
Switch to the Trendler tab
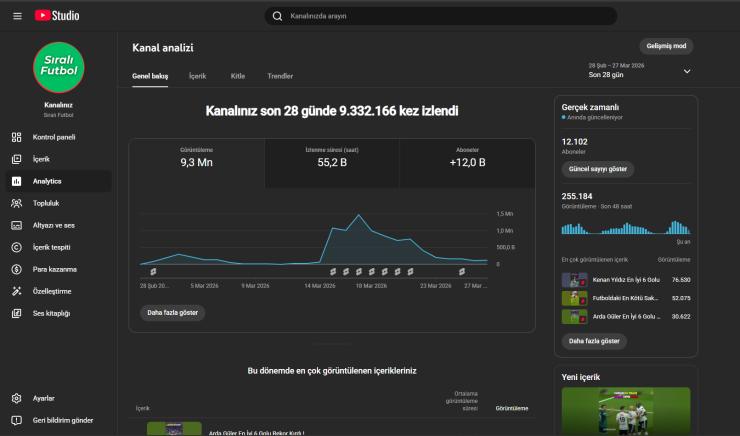pyautogui.click(x=280, y=76)
